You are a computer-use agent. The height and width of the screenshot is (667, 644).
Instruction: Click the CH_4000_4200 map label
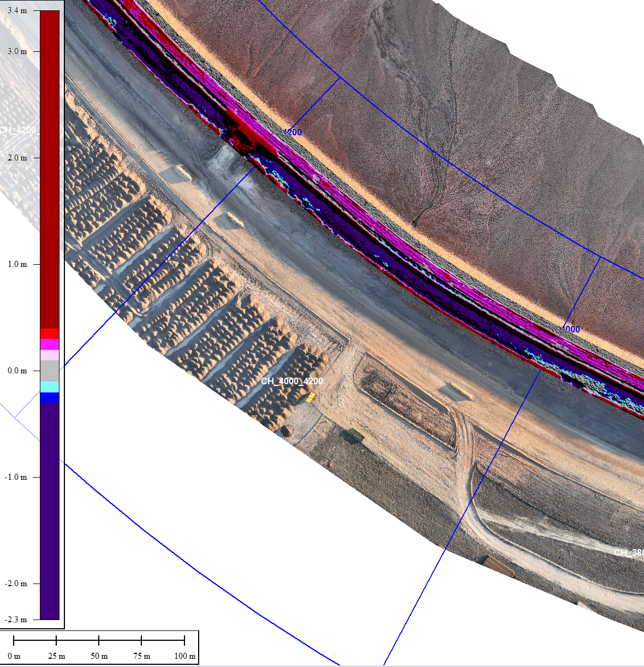click(x=292, y=381)
